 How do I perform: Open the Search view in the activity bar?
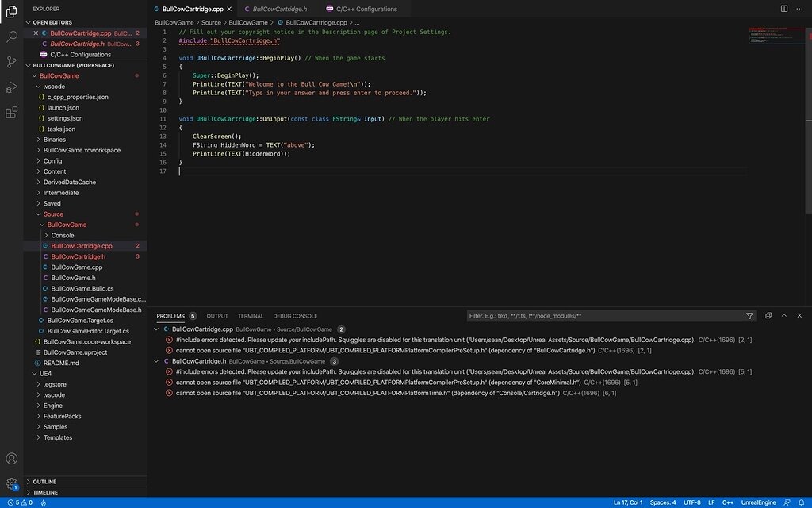(11, 36)
